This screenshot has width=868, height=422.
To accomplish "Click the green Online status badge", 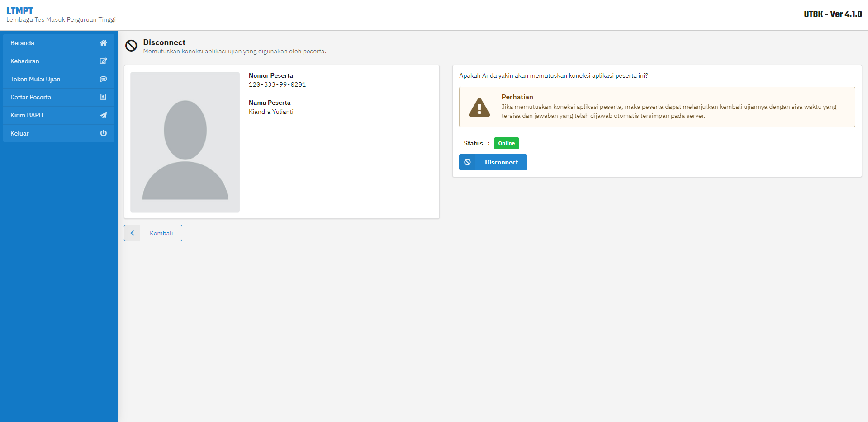I will click(506, 143).
